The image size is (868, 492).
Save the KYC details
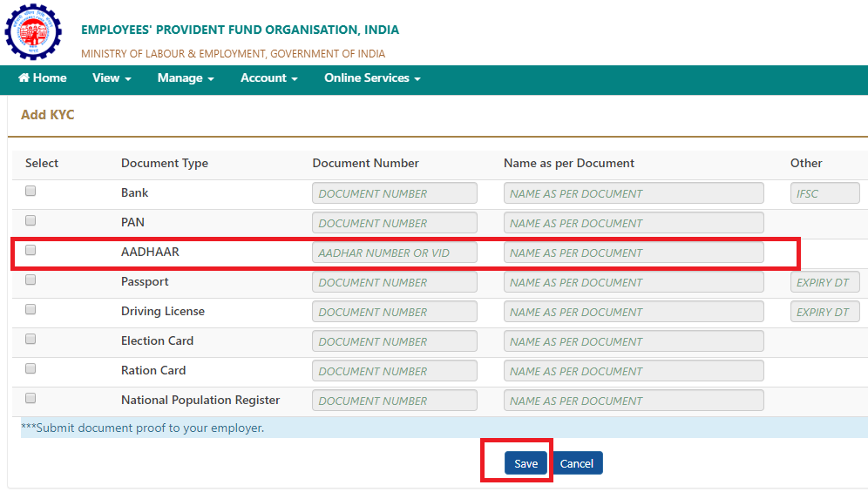point(526,463)
